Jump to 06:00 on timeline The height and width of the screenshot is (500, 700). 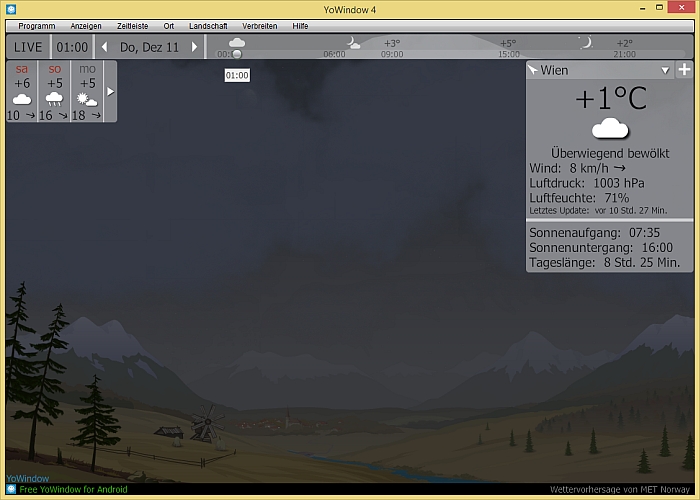334,54
